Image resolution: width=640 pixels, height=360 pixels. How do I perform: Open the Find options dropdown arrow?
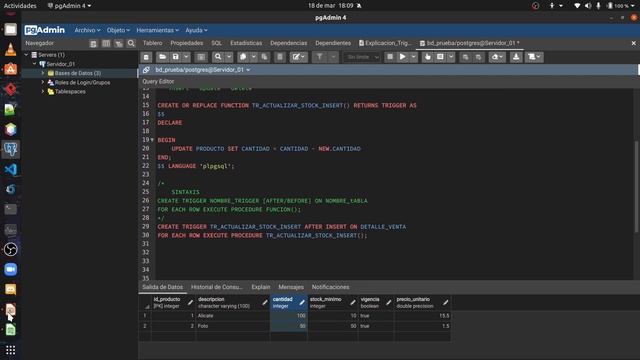point(229,57)
